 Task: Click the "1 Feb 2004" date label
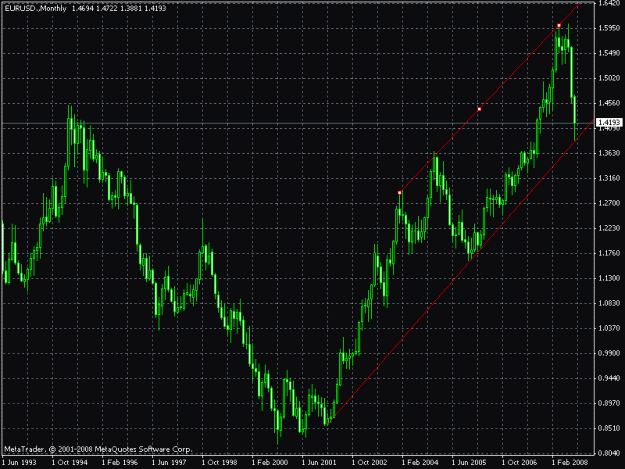(x=420, y=463)
